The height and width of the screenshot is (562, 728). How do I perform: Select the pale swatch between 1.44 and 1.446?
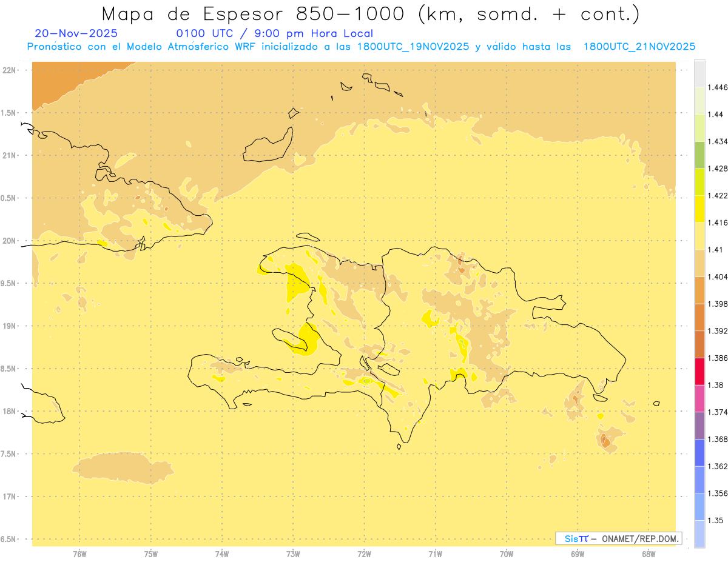(699, 100)
